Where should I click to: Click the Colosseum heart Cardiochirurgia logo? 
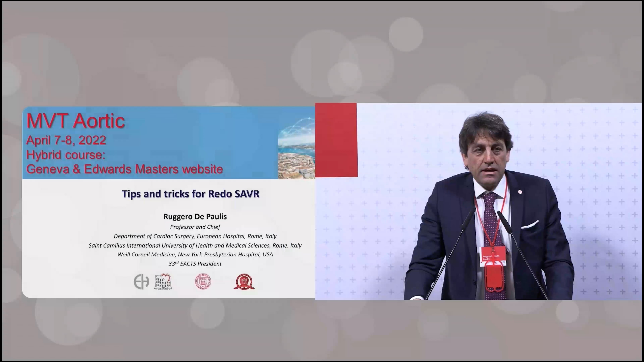[163, 282]
